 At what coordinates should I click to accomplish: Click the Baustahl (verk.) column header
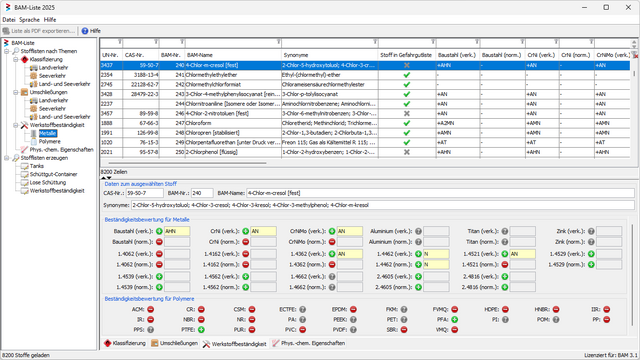point(457,55)
